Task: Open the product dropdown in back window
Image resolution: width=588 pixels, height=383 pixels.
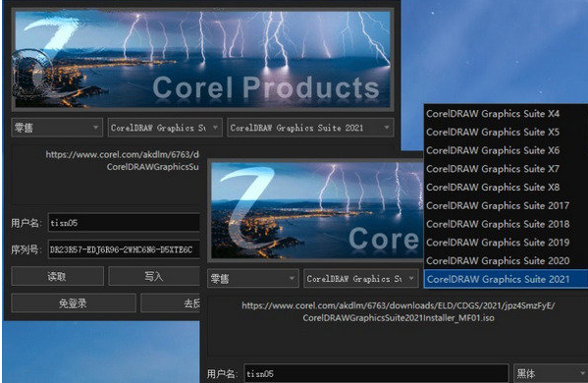Action: pyautogui.click(x=165, y=128)
